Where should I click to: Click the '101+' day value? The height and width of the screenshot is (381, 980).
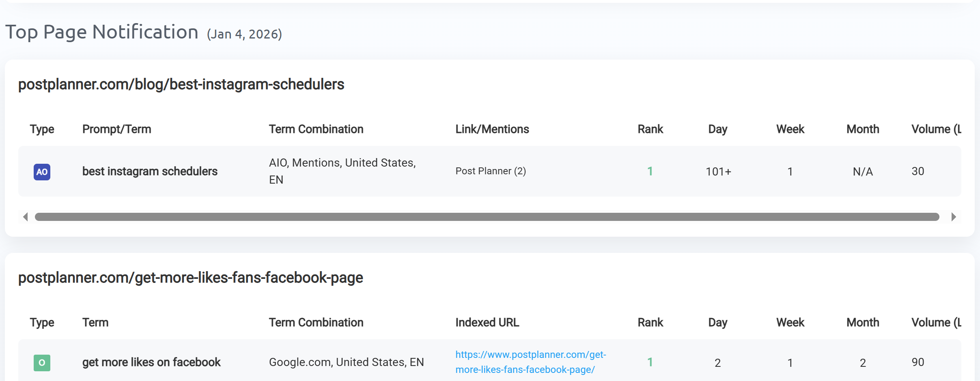[718, 171]
